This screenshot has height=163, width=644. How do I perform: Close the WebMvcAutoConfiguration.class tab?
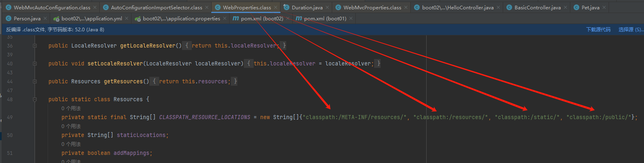95,7
